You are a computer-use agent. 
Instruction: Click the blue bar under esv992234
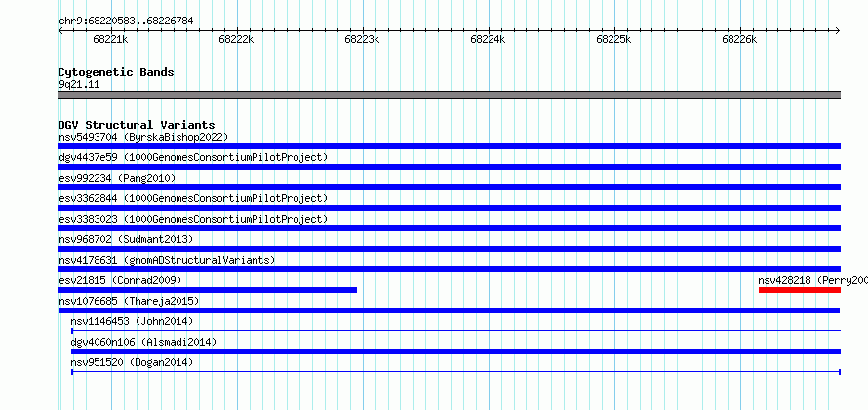(x=449, y=187)
